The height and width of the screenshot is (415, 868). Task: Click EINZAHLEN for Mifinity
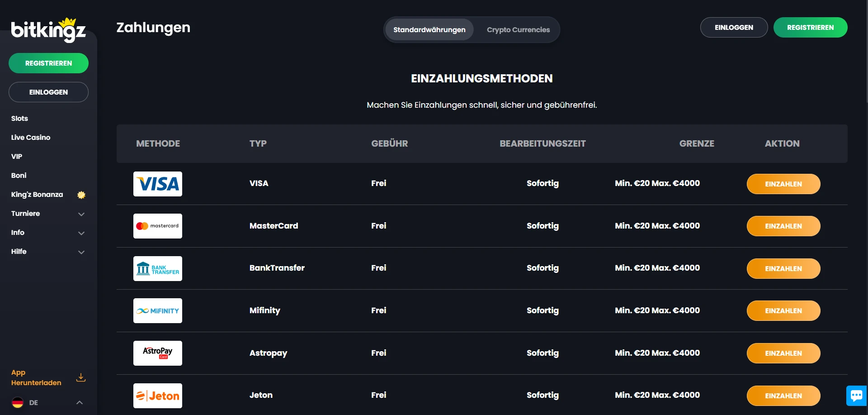pyautogui.click(x=783, y=310)
